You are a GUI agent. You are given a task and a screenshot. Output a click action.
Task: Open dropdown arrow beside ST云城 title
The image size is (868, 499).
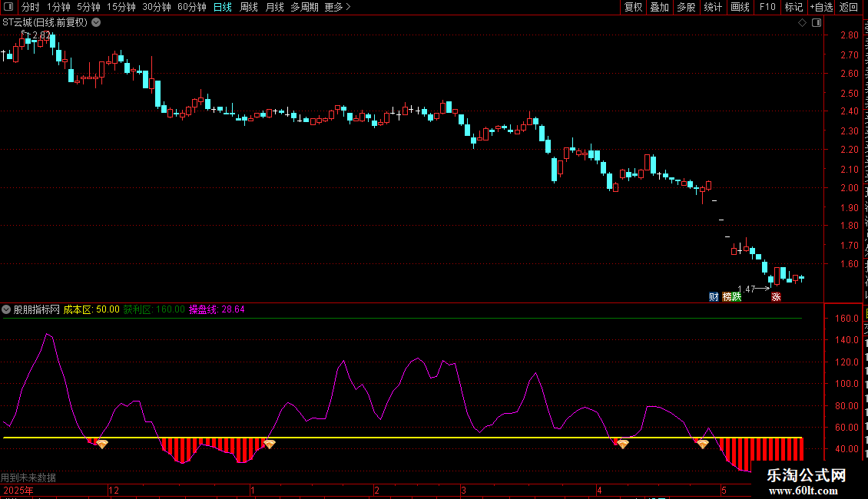(96, 23)
